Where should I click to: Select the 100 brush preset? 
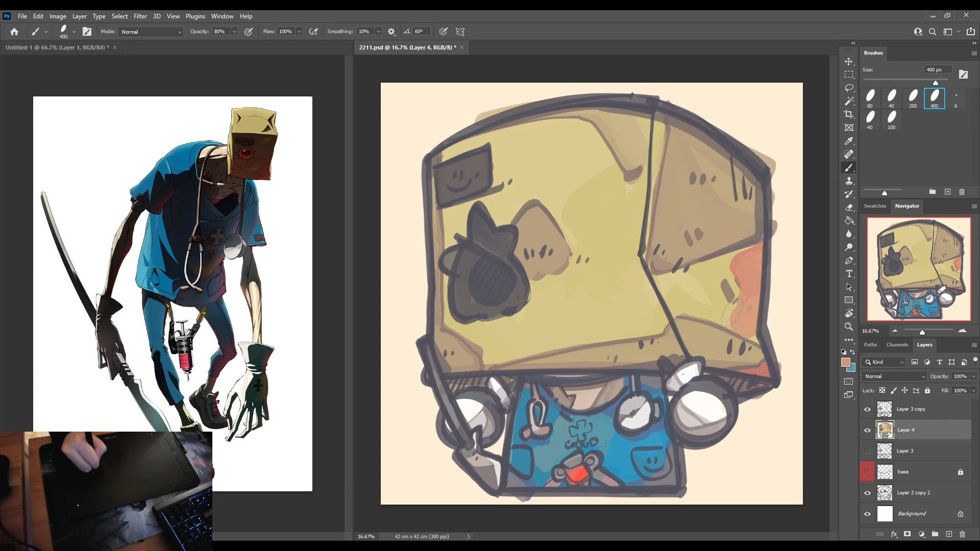(x=891, y=120)
